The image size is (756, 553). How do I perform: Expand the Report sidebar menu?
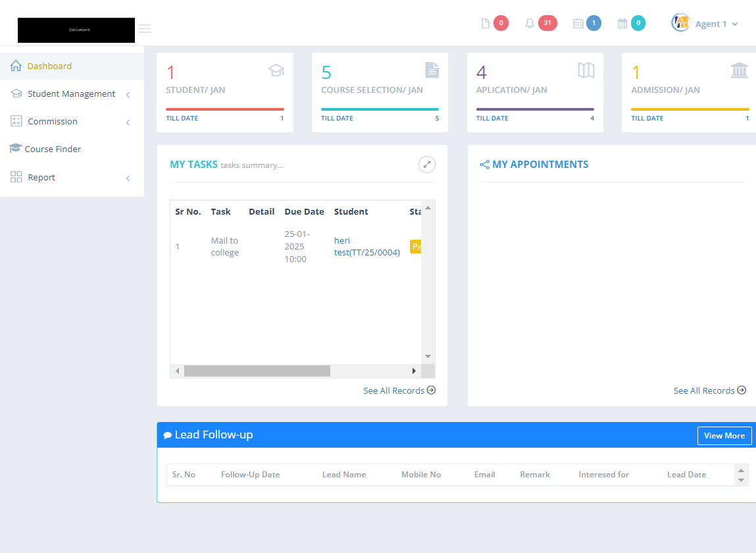[41, 178]
